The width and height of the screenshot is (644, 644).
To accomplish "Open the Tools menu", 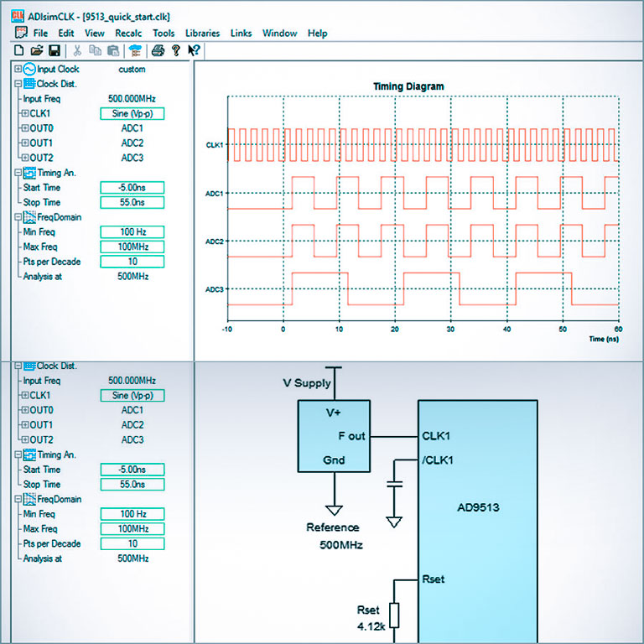I will (164, 34).
